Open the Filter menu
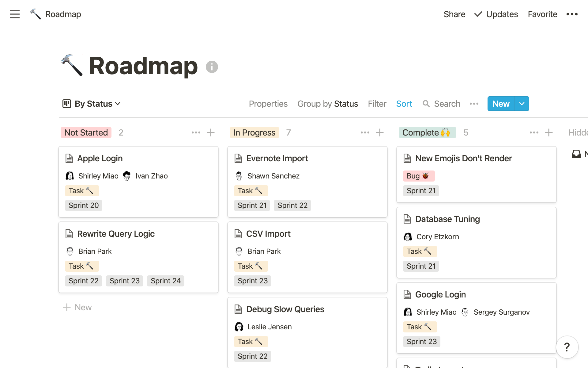Viewport: 588px width, 368px height. pos(377,104)
